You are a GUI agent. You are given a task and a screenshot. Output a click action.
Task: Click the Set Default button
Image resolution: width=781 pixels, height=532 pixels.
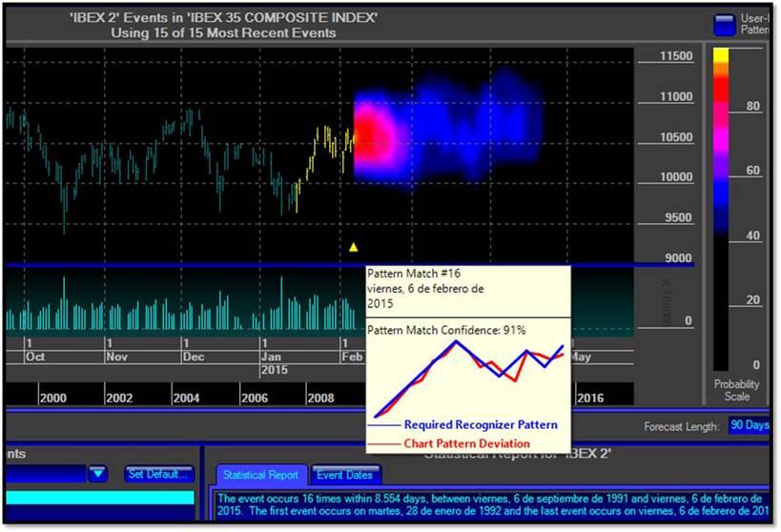158,474
